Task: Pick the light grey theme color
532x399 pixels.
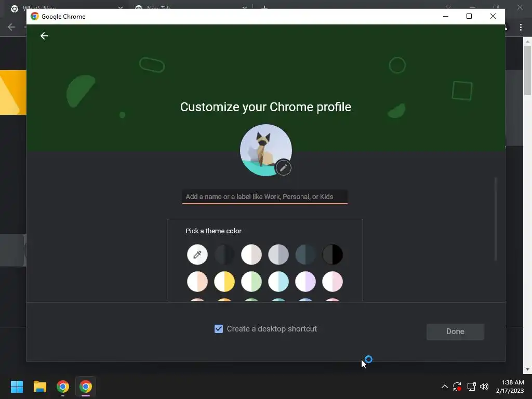Action: tap(278, 255)
